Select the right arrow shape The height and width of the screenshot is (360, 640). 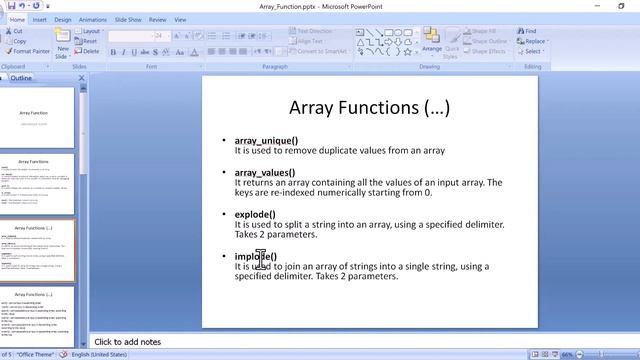click(389, 42)
